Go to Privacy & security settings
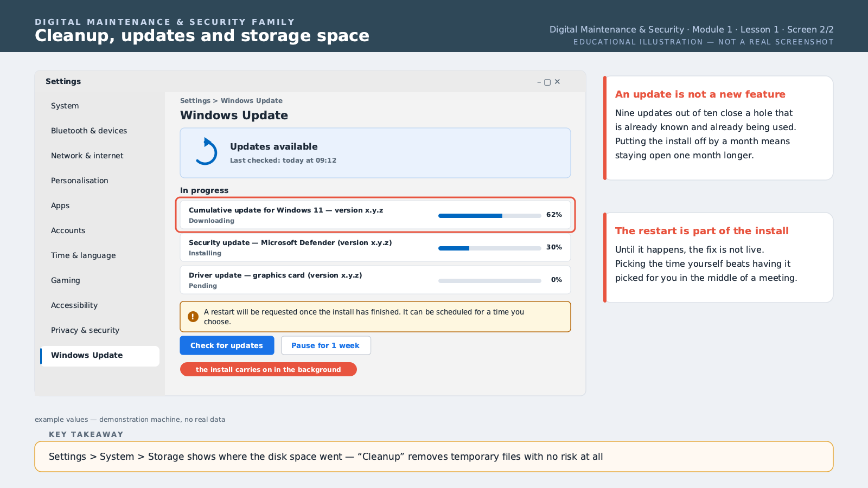The height and width of the screenshot is (488, 868). 100,330
